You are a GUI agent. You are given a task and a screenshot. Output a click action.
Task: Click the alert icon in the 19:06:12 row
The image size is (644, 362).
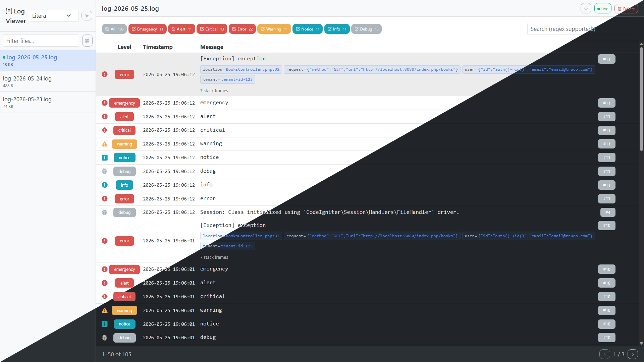point(105,117)
